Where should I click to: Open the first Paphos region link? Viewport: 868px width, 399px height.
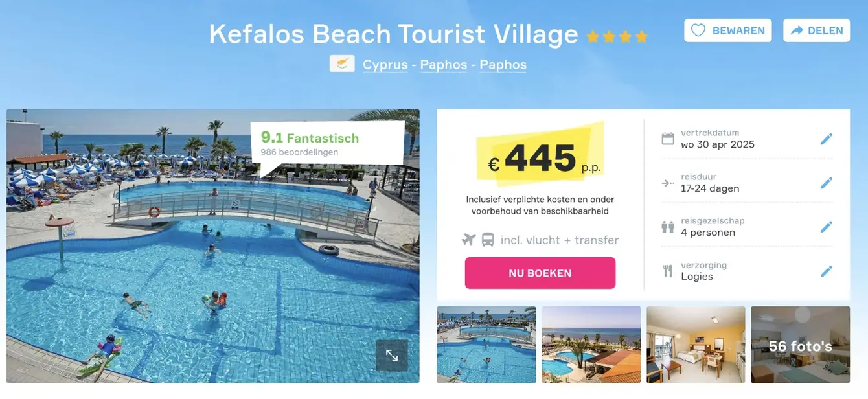coord(444,65)
